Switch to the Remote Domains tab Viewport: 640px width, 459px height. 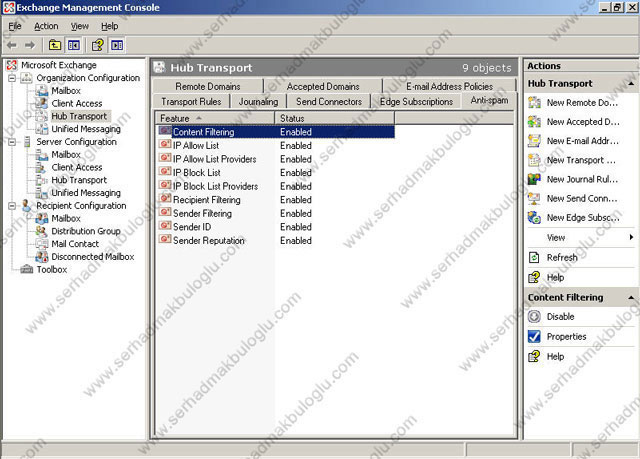(207, 86)
